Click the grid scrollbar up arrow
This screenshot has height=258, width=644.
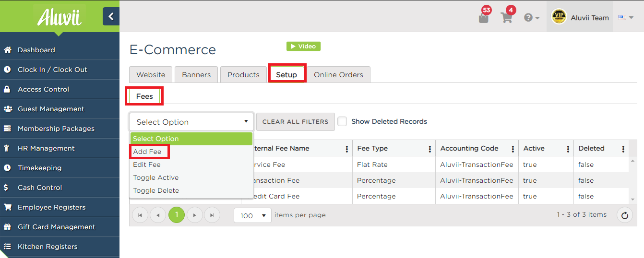633,161
